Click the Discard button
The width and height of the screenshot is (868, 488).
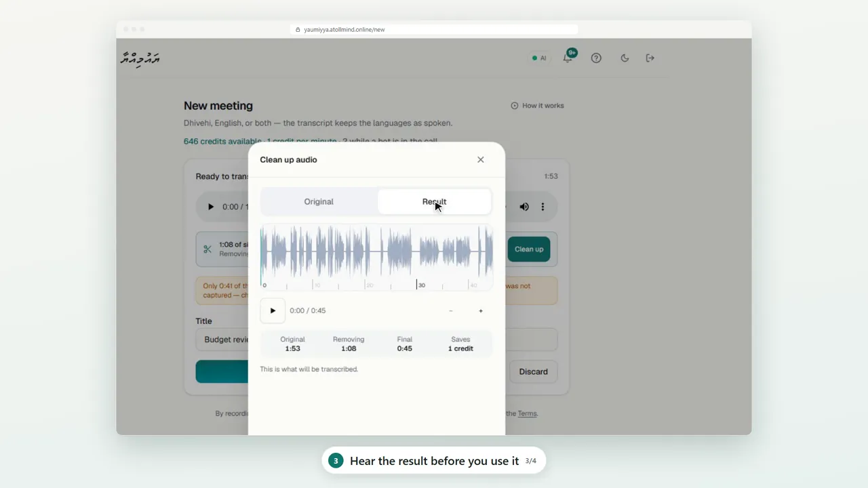533,371
